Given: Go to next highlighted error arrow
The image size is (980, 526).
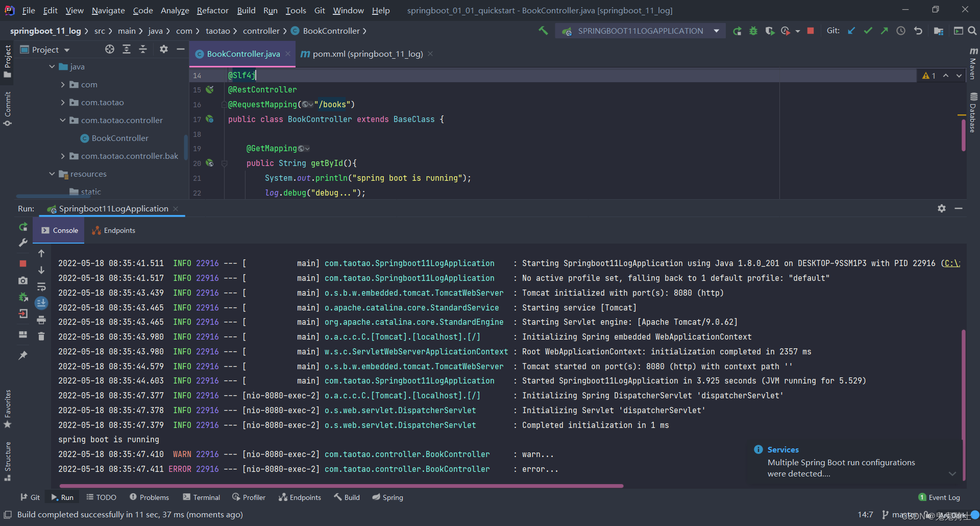Looking at the screenshot, I should (959, 76).
